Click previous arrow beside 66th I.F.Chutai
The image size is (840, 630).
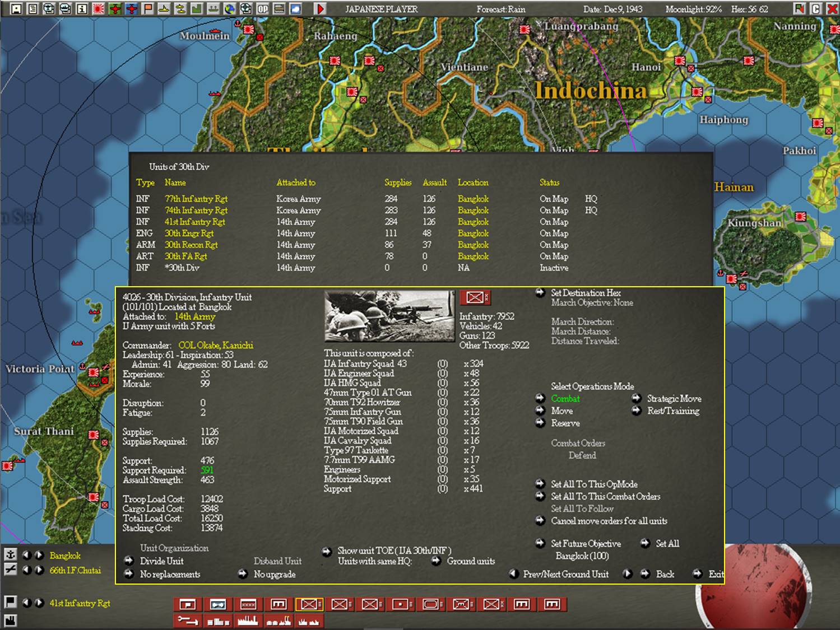pos(26,570)
